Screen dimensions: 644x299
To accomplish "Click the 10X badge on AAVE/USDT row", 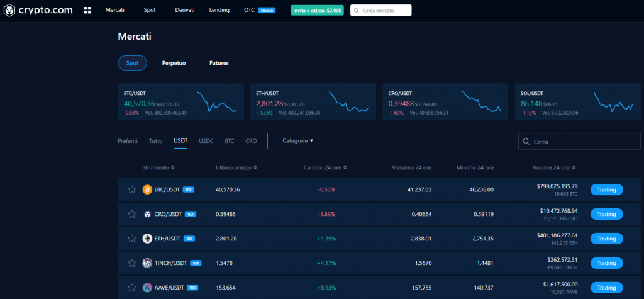I will [192, 288].
